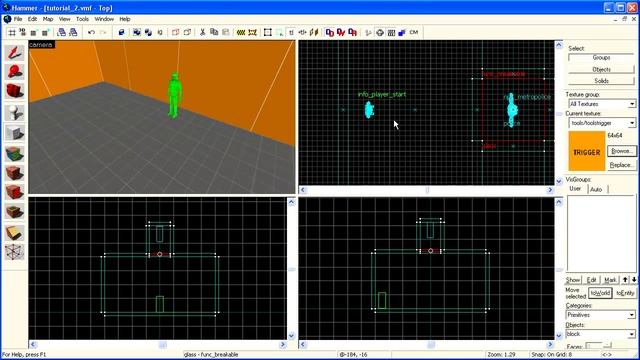
Task: Switch to the User VisGroups tab
Action: pyautogui.click(x=575, y=189)
